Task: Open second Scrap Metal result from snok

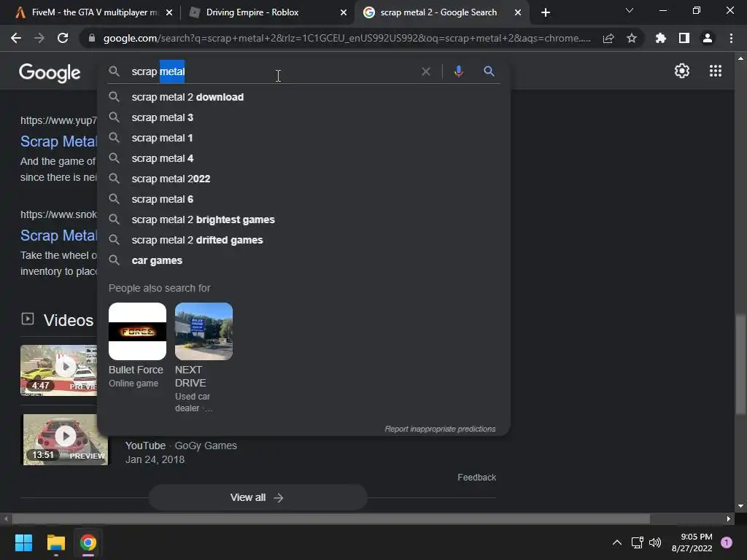Action: (58, 236)
